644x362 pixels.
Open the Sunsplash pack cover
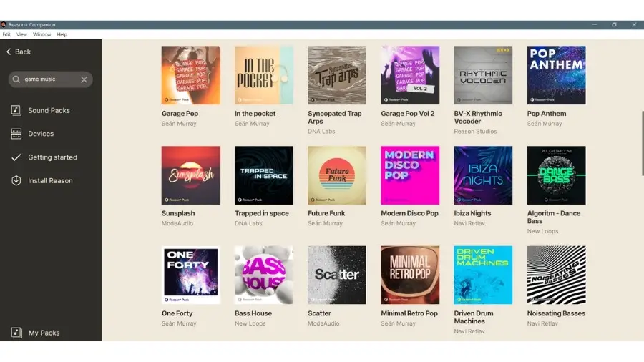pyautogui.click(x=190, y=175)
